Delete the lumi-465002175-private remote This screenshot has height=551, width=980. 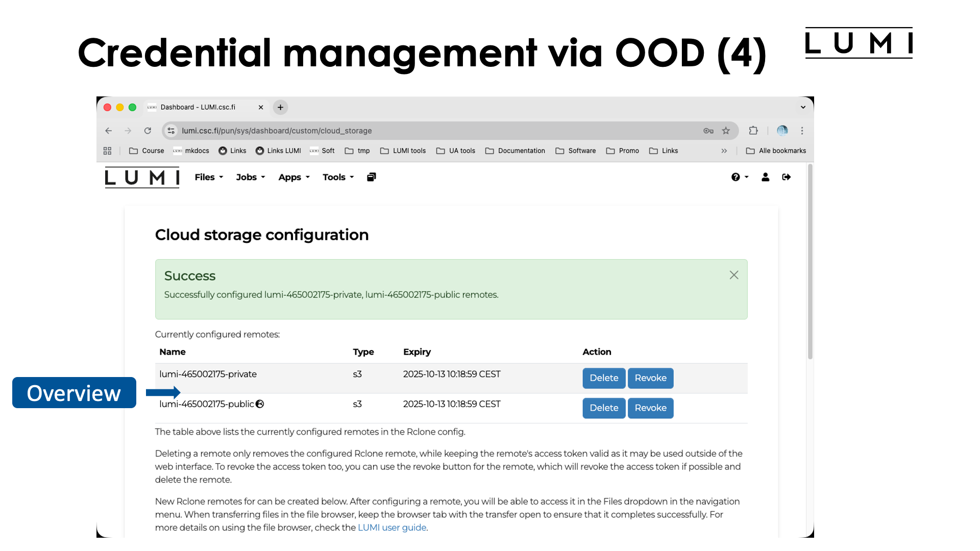pyautogui.click(x=604, y=378)
